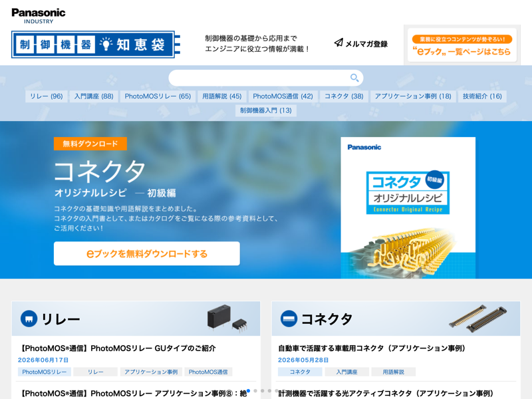Open article 計測機器で活躍する光アクティブコネクタ
532x399 pixels.
point(386,394)
